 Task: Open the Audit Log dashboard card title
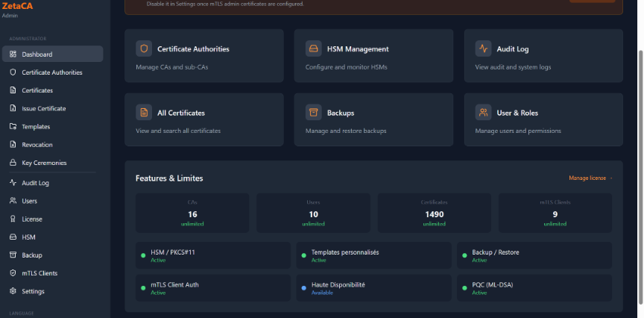point(513,49)
